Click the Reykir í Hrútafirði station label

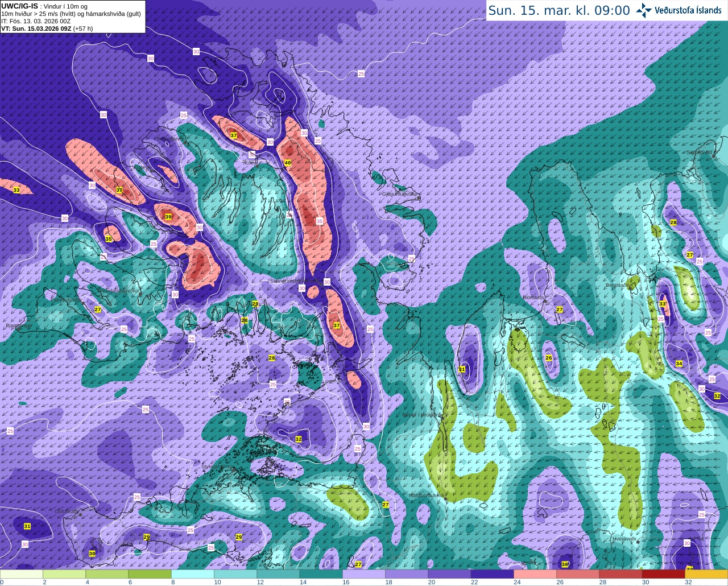[421, 415]
